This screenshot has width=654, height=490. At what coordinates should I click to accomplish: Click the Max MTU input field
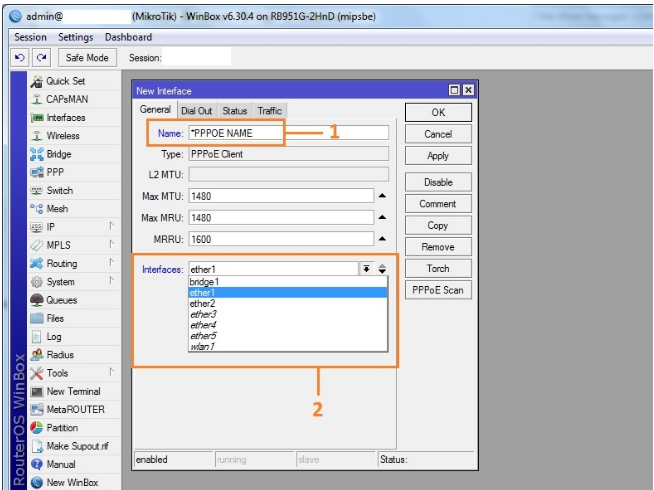(x=281, y=196)
